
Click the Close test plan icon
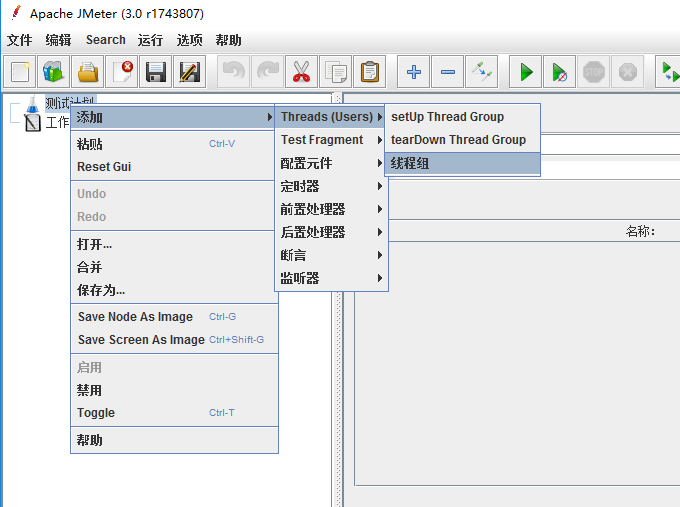(x=122, y=72)
